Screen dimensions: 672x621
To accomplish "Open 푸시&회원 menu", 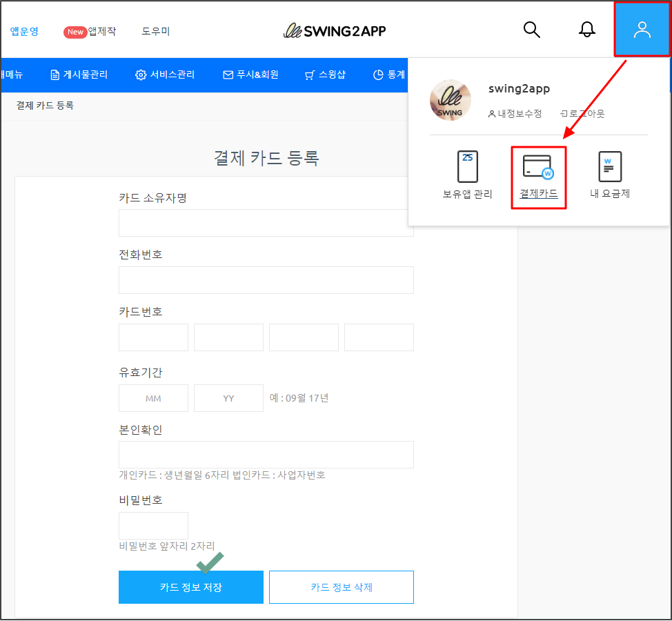I will coord(250,75).
